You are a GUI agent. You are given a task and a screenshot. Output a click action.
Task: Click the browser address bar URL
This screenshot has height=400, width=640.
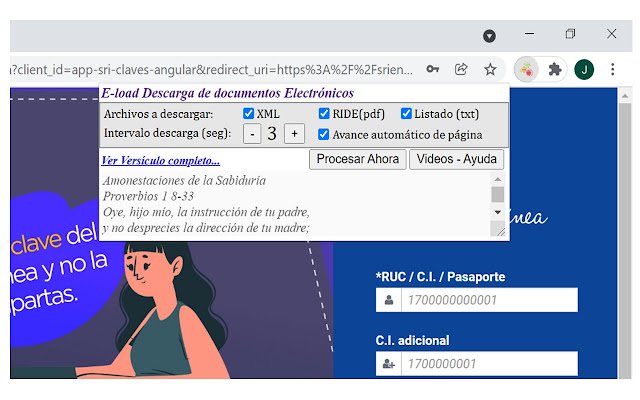[x=211, y=70]
